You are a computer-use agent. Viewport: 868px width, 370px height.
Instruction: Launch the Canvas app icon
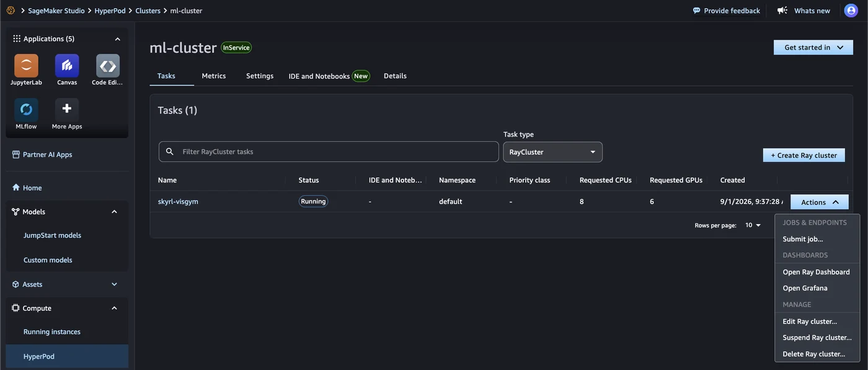pos(67,66)
